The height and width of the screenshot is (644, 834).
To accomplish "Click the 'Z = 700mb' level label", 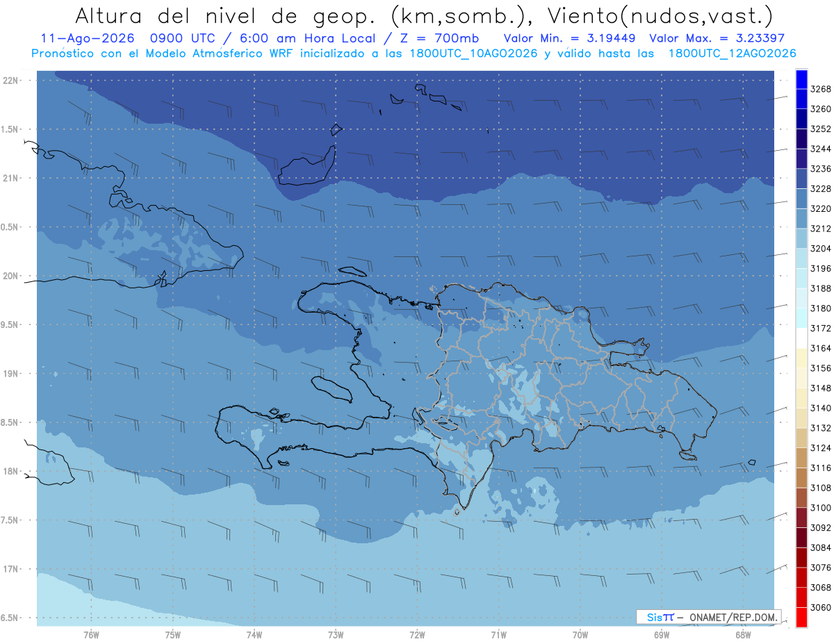I will pyautogui.click(x=439, y=38).
